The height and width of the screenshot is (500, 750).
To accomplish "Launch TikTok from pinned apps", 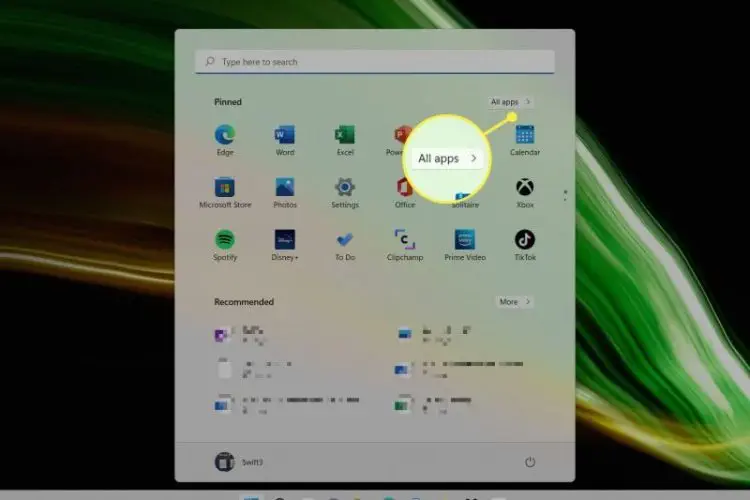I will point(525,245).
